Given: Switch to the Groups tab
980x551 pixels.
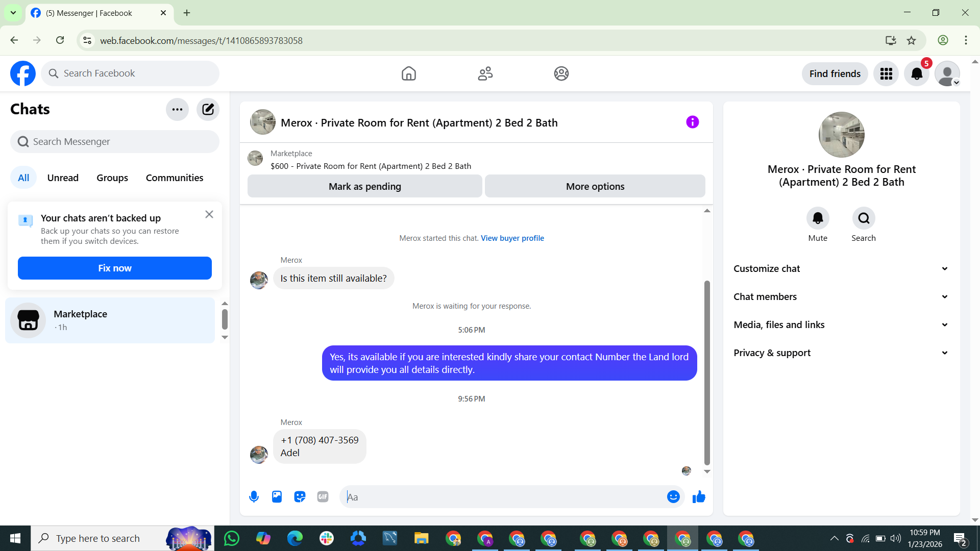Looking at the screenshot, I should tap(112, 178).
